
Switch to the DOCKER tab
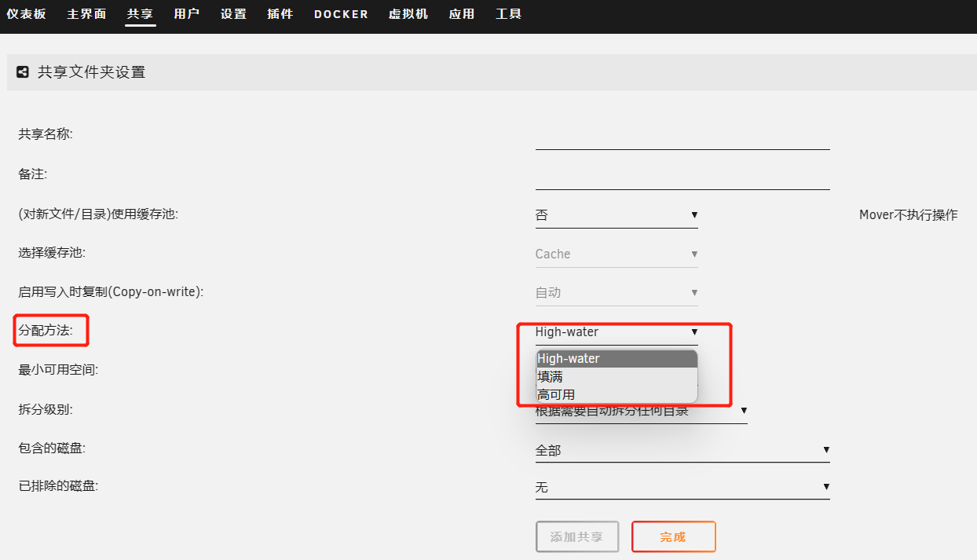point(341,14)
